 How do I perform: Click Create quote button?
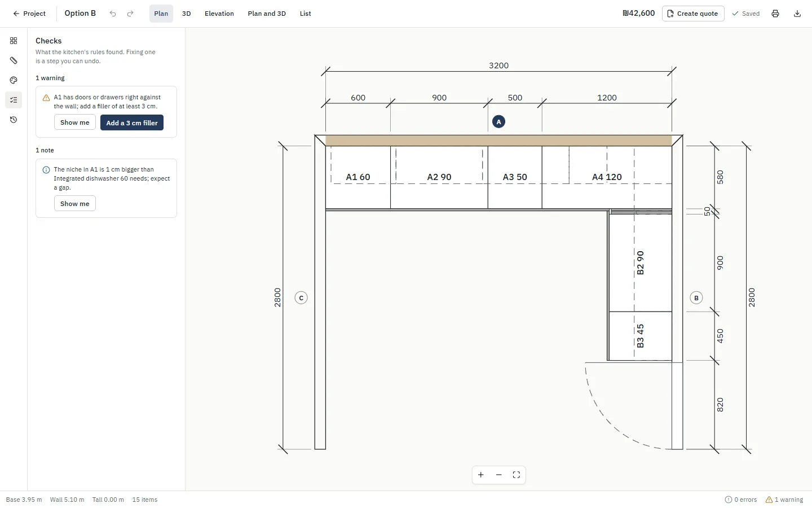point(693,14)
